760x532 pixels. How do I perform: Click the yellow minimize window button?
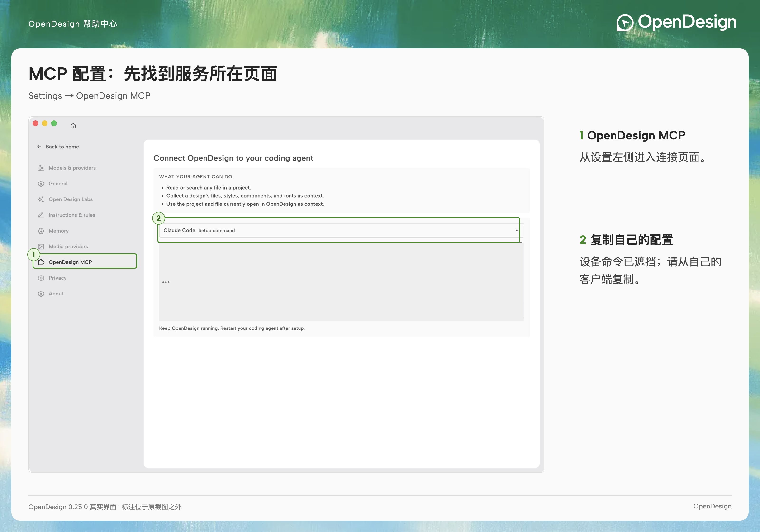coord(45,123)
